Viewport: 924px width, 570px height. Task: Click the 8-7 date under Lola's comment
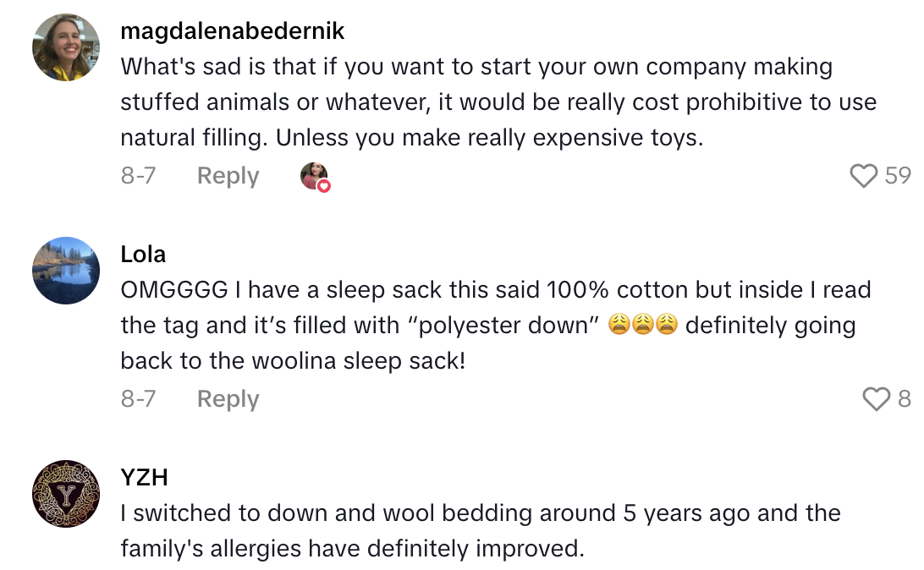tap(138, 398)
